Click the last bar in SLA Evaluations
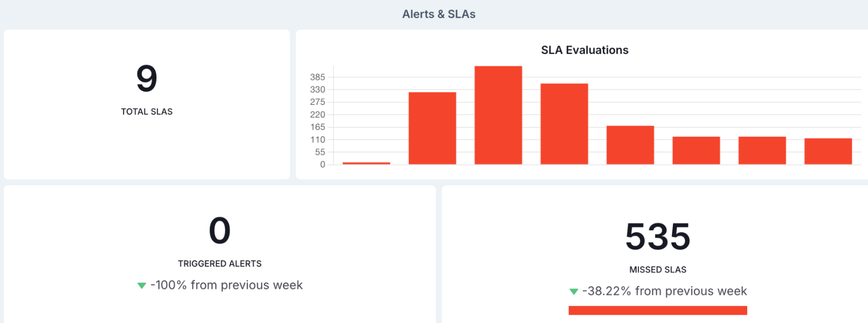868x323 pixels. coord(828,151)
